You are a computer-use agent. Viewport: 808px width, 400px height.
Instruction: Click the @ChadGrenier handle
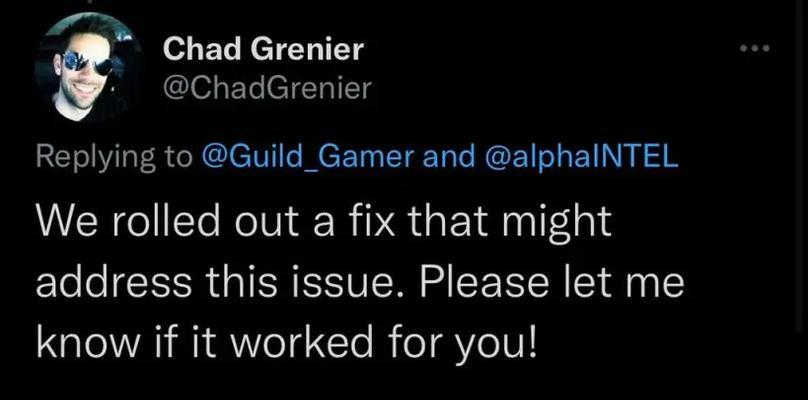point(267,89)
